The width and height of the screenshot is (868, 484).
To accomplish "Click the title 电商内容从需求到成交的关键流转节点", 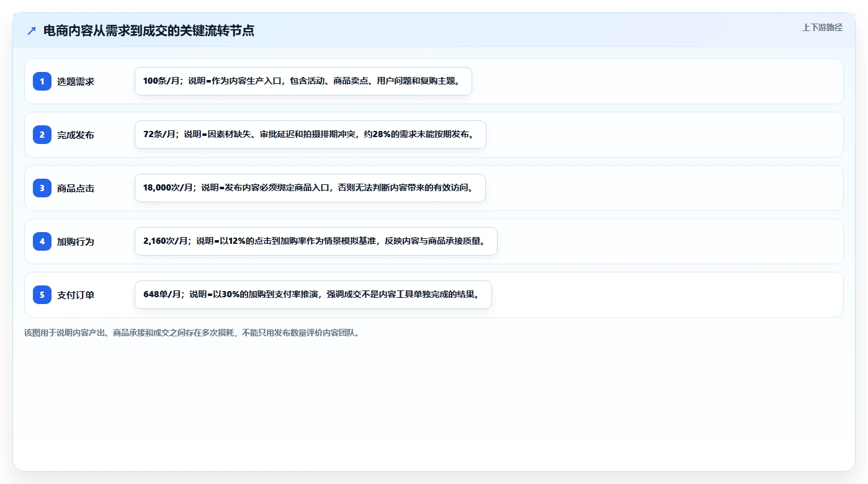I will [x=149, y=30].
